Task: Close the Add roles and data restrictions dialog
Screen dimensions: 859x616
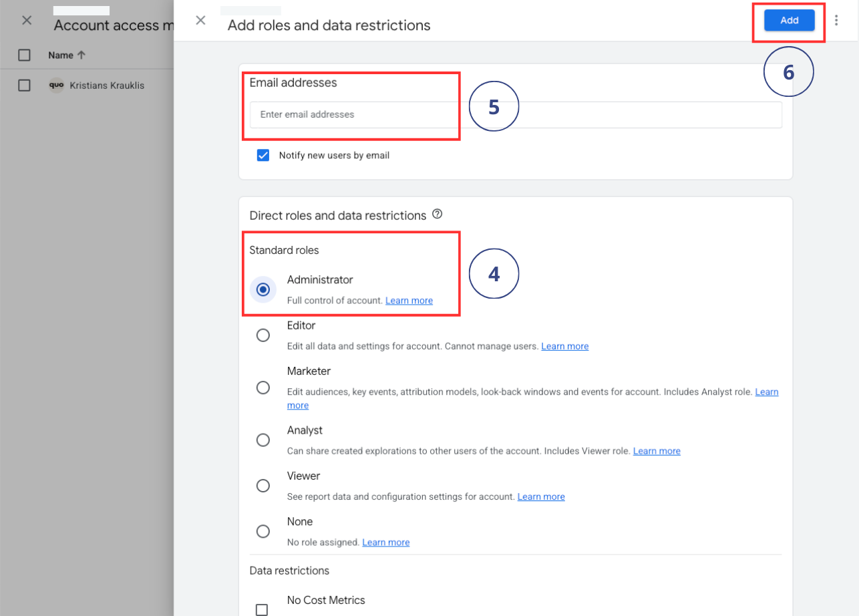Action: click(200, 20)
